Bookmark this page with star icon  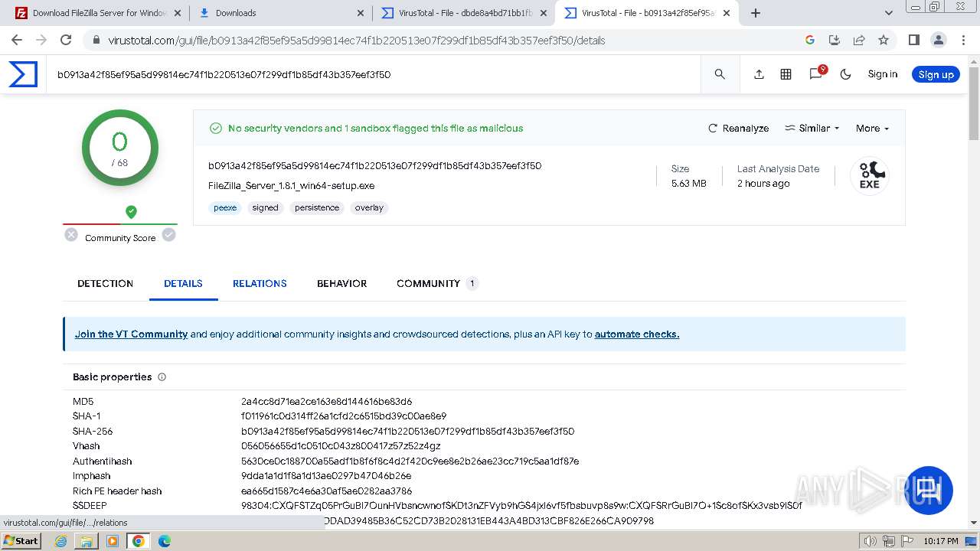(x=884, y=40)
